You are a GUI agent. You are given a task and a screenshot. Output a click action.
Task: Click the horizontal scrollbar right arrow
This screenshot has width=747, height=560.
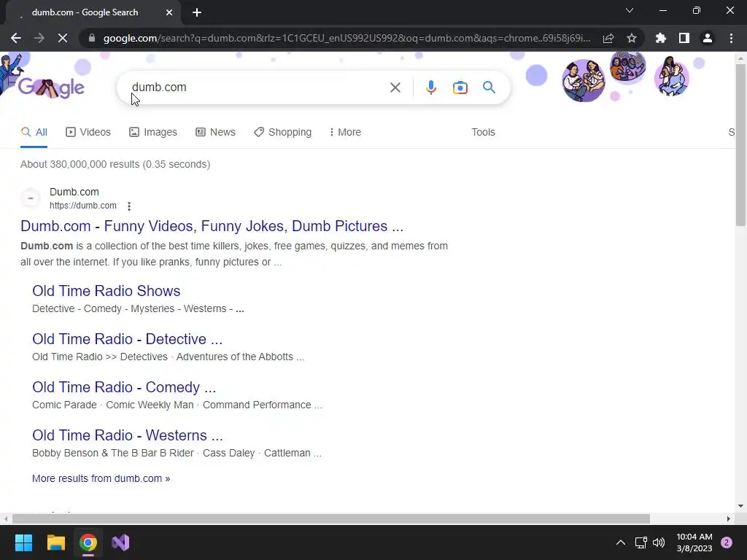coord(729,518)
